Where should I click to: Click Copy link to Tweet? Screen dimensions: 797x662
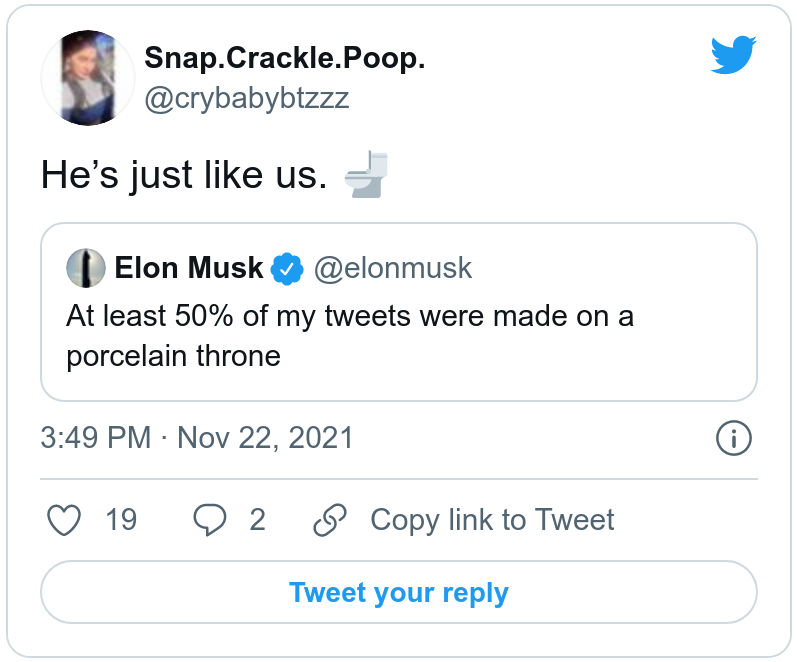tap(492, 520)
